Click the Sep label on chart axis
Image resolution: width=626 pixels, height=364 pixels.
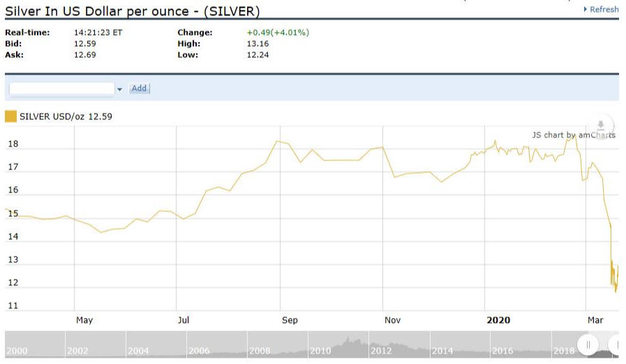pos(290,320)
